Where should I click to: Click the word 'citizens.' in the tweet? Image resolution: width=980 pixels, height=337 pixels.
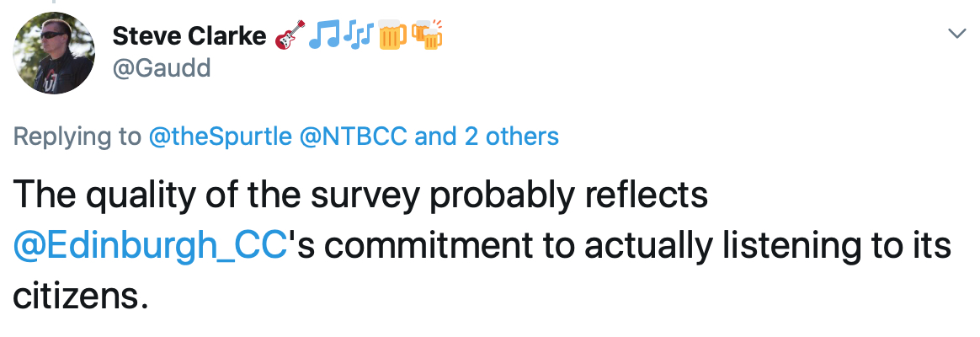coord(81,296)
